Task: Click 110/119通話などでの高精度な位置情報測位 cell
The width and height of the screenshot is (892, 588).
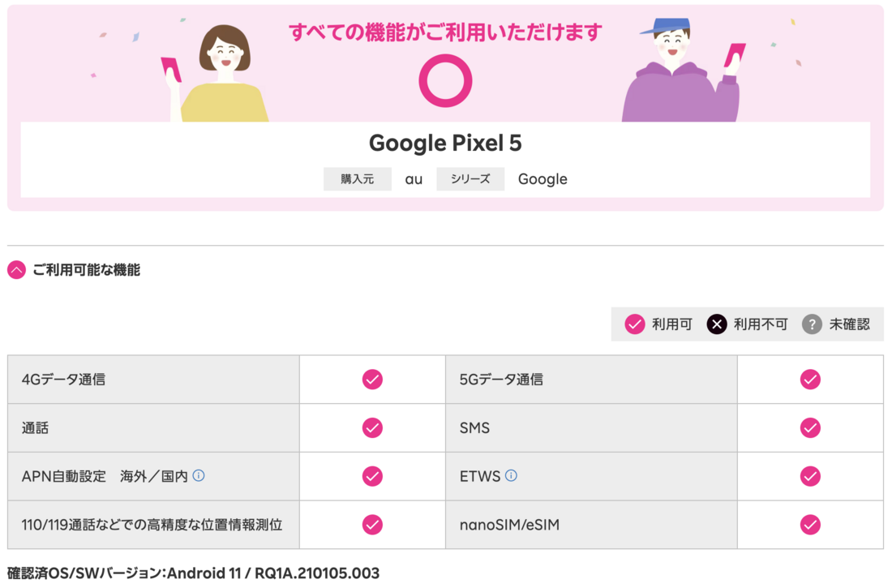Action: (153, 525)
